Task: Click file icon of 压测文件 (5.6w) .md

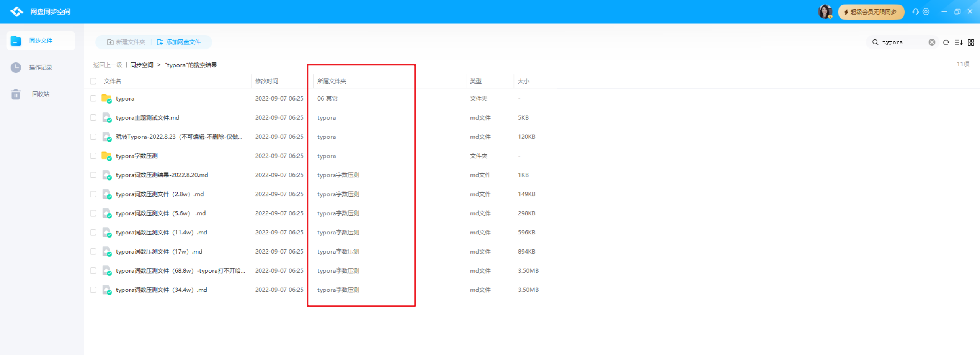Action: pos(106,213)
